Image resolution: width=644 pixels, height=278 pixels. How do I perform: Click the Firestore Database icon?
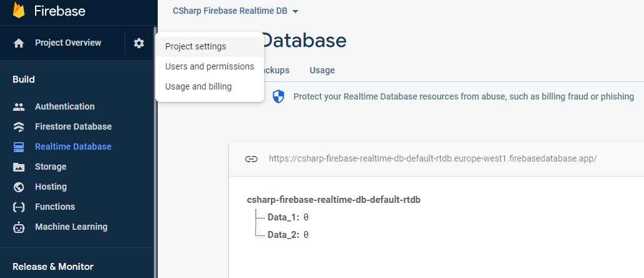[19, 127]
